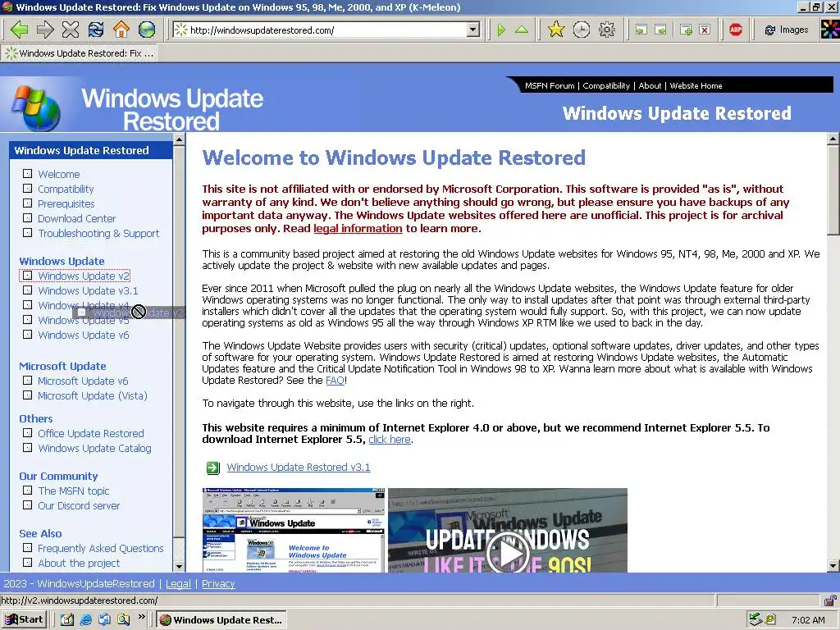Open About in top navigation bar
The width and height of the screenshot is (840, 630).
pyautogui.click(x=650, y=85)
